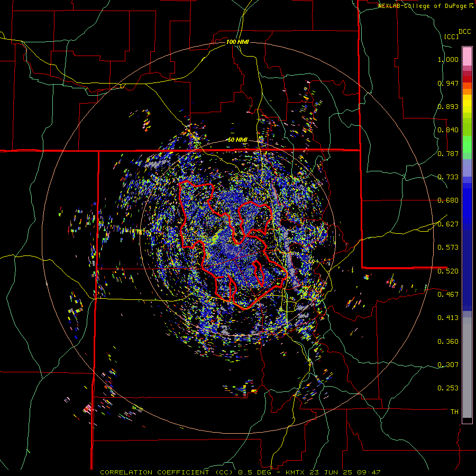
Task: Click the 0.787 legend value
Action: (448, 153)
